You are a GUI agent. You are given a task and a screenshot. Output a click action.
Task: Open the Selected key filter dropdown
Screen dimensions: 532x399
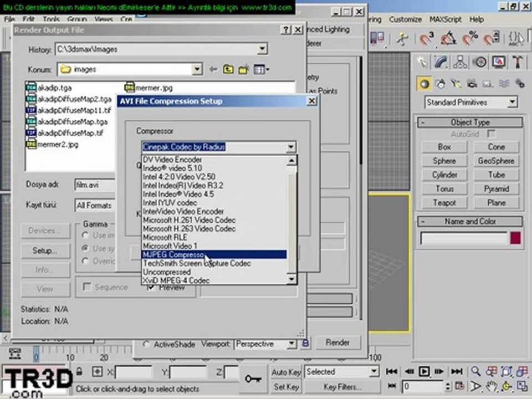tap(374, 371)
